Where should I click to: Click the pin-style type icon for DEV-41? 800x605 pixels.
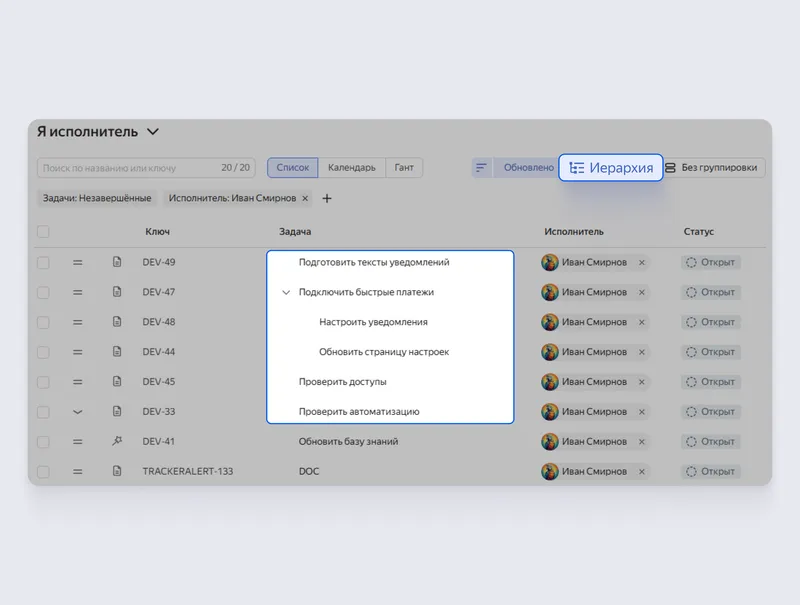pos(117,441)
